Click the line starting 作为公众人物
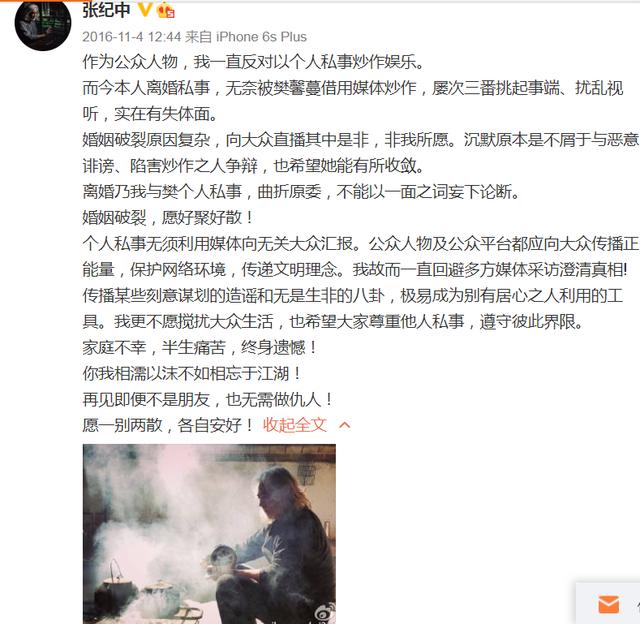 [x=254, y=62]
